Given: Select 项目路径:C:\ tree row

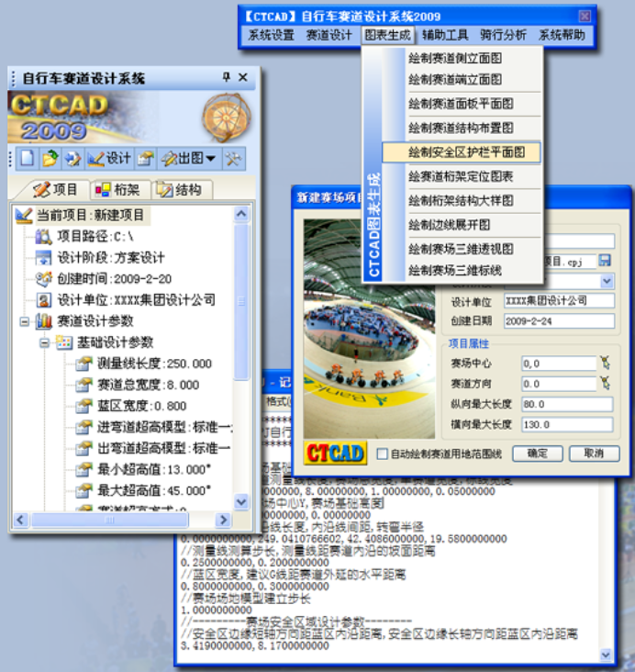Looking at the screenshot, I should coord(95,237).
